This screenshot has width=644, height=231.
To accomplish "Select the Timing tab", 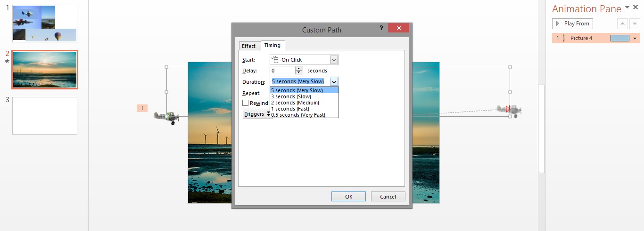I will (272, 45).
